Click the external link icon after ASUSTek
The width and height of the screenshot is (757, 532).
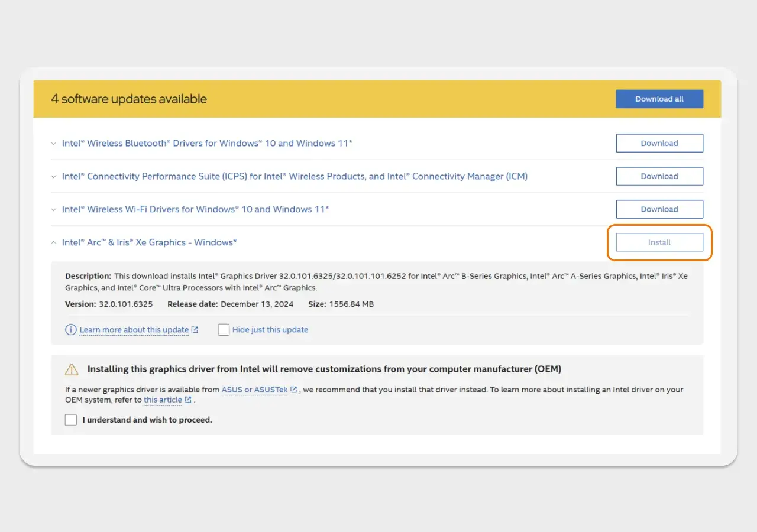293,390
